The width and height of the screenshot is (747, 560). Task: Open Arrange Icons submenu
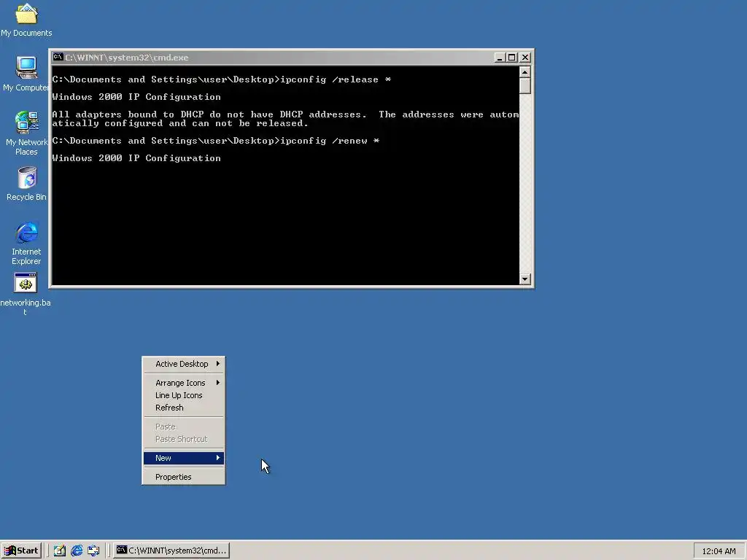point(183,383)
